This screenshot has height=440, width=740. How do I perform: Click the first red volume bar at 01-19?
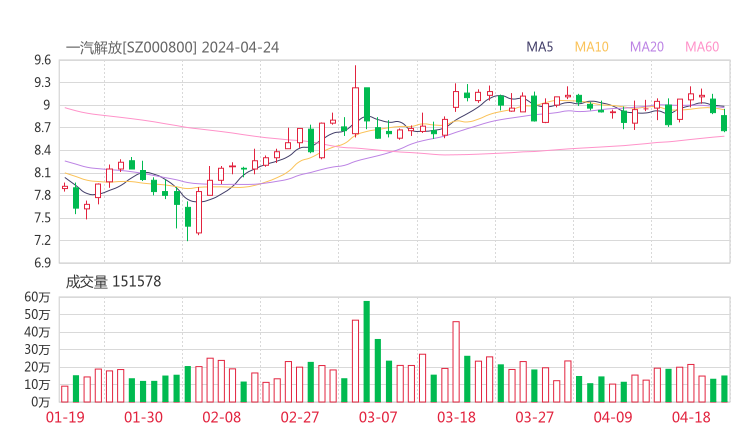tap(65, 394)
